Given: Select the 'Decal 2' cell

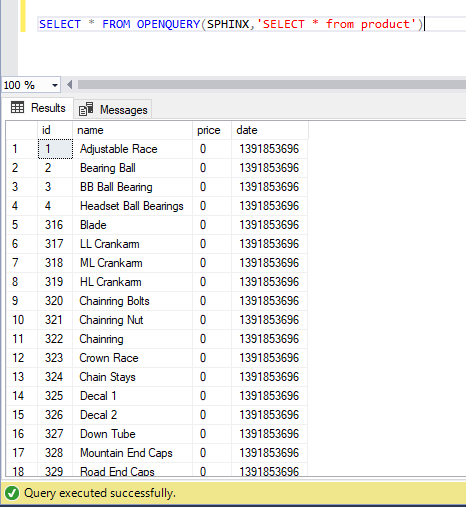Looking at the screenshot, I should [132, 415].
